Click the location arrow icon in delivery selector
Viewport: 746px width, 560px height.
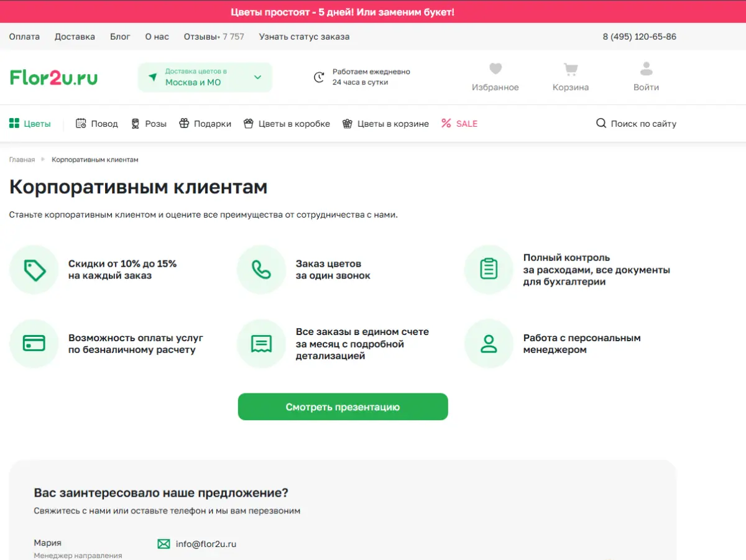pos(153,77)
